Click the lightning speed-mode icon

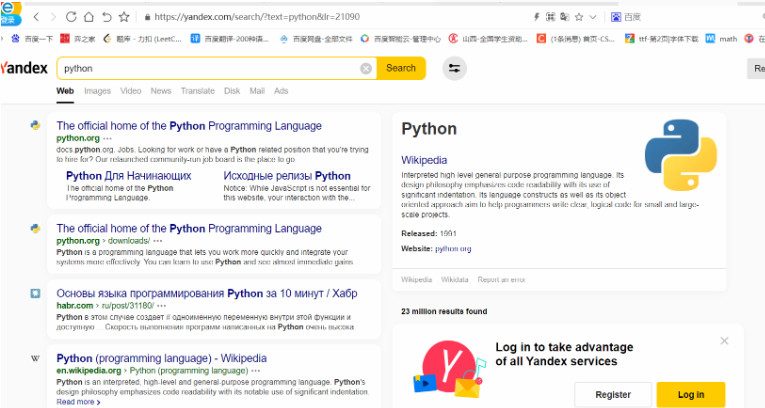click(536, 17)
